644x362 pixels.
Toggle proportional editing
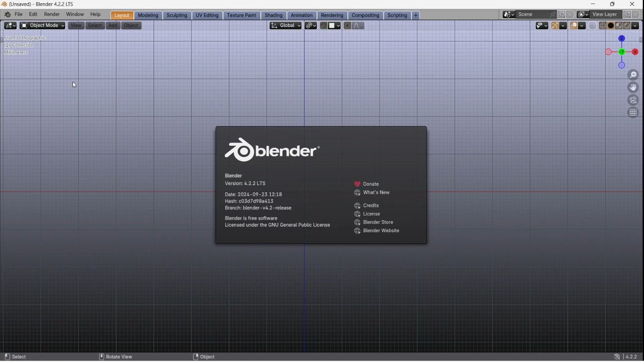click(x=348, y=26)
